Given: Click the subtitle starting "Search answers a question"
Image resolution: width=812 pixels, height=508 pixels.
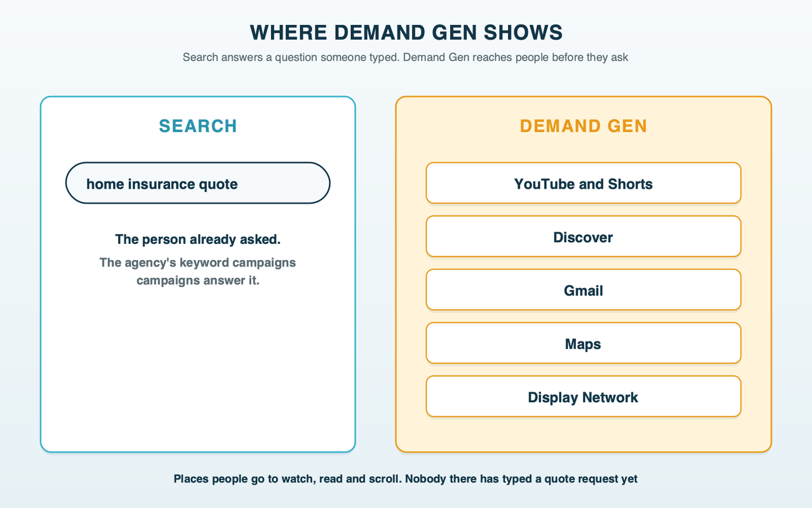Looking at the screenshot, I should [405, 57].
